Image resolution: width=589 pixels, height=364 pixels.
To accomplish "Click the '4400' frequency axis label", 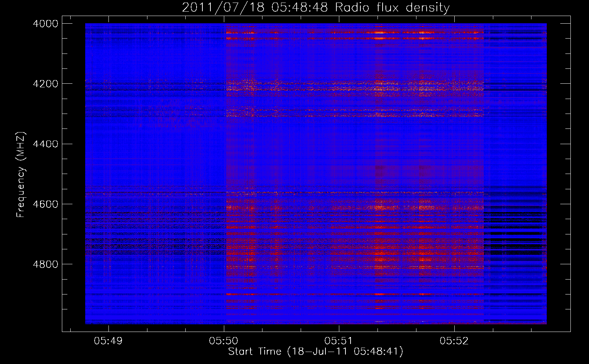I will 46,144.
